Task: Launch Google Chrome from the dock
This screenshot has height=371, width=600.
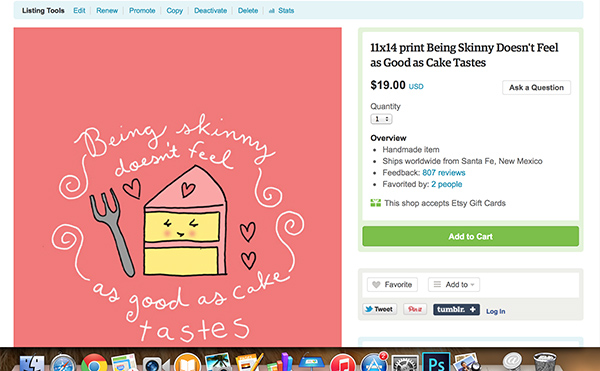Action: (x=94, y=363)
